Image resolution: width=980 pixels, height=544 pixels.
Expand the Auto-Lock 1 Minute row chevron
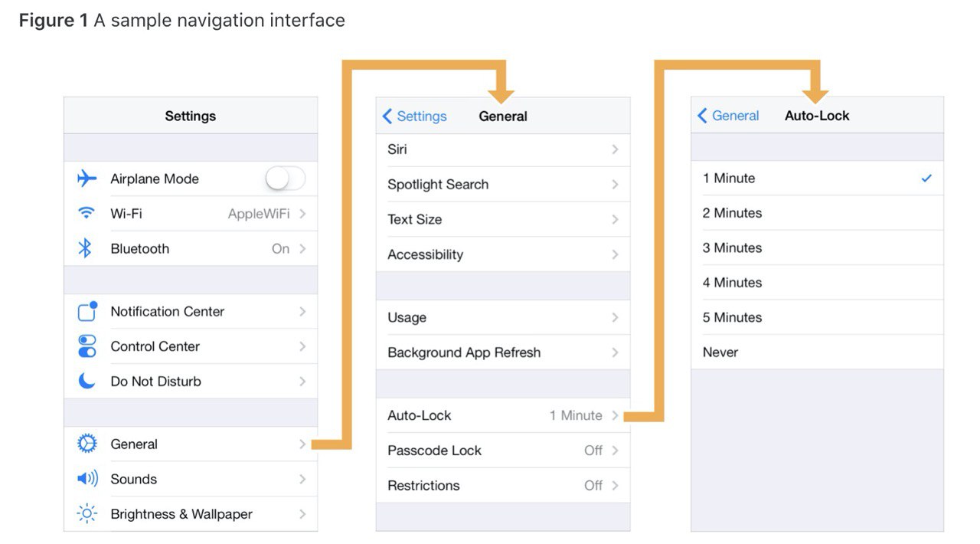pyautogui.click(x=615, y=415)
